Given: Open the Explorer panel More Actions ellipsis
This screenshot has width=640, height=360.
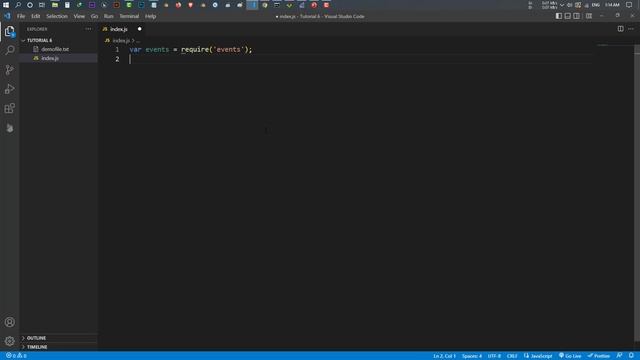Looking at the screenshot, I should (x=89, y=29).
